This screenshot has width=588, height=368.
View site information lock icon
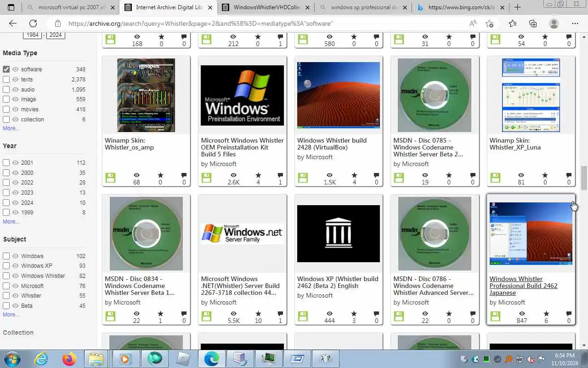[x=57, y=23]
